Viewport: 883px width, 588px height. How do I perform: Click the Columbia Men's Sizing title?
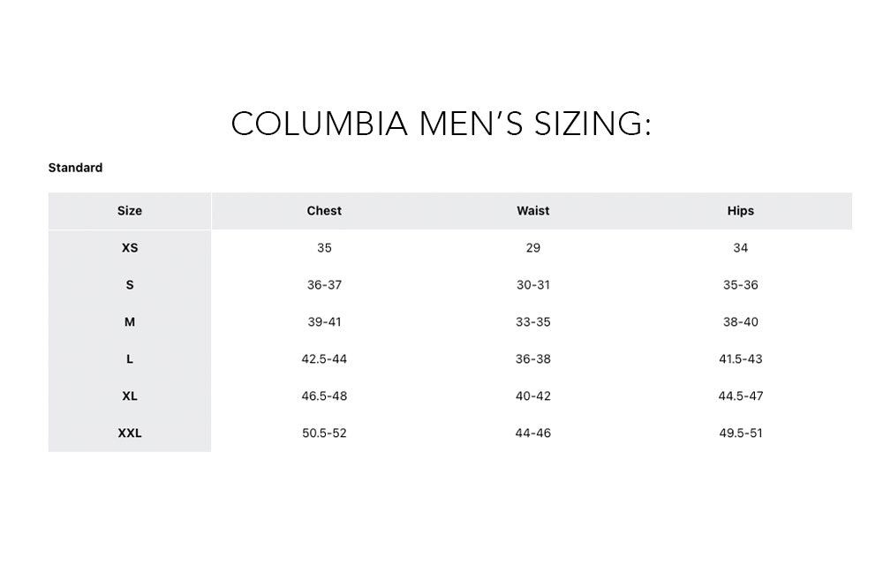pos(441,124)
